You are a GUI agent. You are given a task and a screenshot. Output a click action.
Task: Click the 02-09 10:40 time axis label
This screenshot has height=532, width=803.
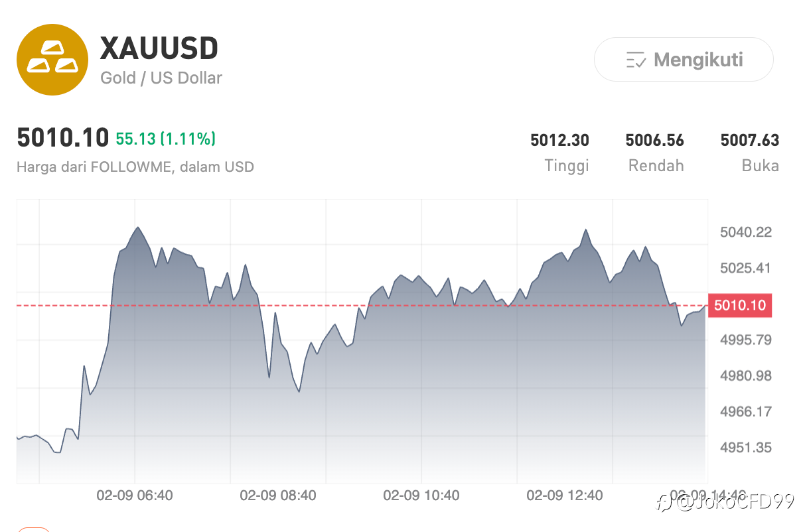[x=421, y=496]
